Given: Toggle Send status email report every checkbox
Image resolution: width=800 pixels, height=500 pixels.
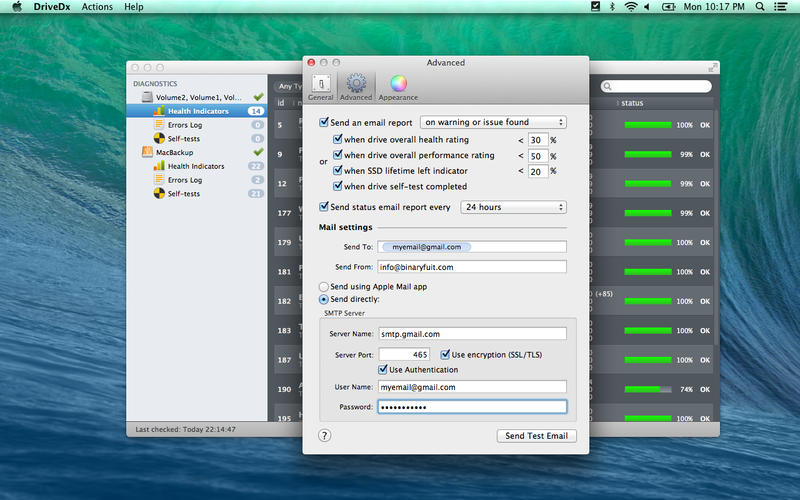Looking at the screenshot, I should pyautogui.click(x=323, y=207).
